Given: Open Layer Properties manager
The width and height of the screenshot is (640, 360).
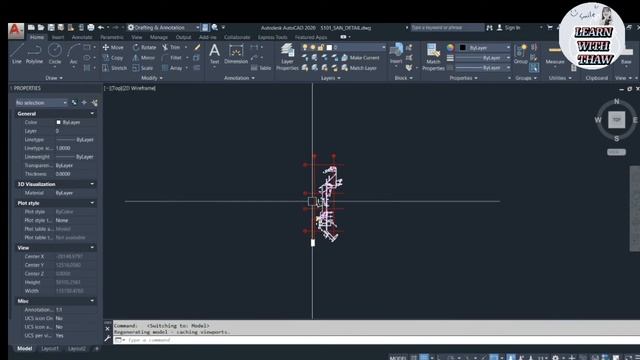Looking at the screenshot, I should (287, 57).
